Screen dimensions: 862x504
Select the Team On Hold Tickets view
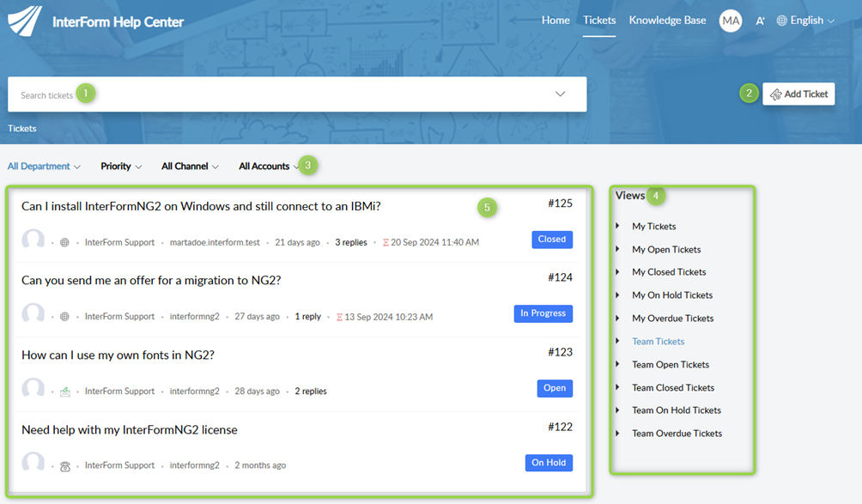pyautogui.click(x=677, y=410)
